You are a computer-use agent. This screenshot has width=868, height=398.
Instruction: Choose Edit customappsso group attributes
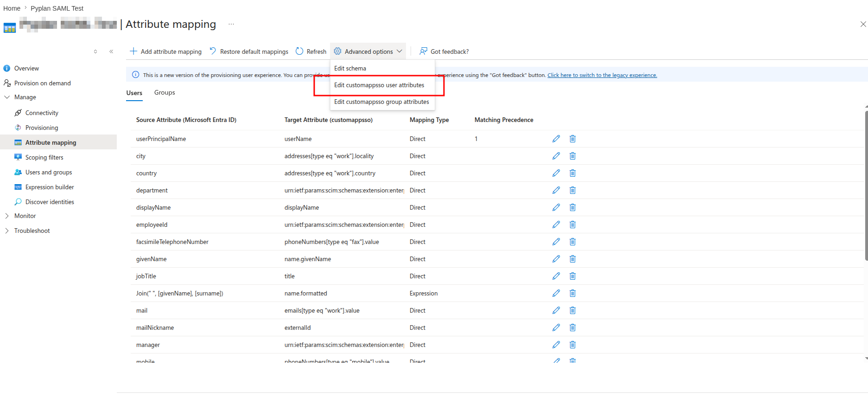tap(382, 102)
